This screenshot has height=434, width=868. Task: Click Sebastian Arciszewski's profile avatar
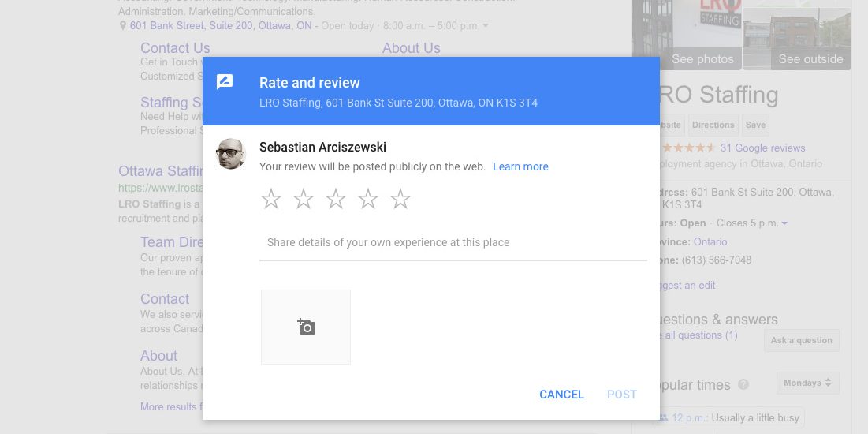pyautogui.click(x=231, y=154)
